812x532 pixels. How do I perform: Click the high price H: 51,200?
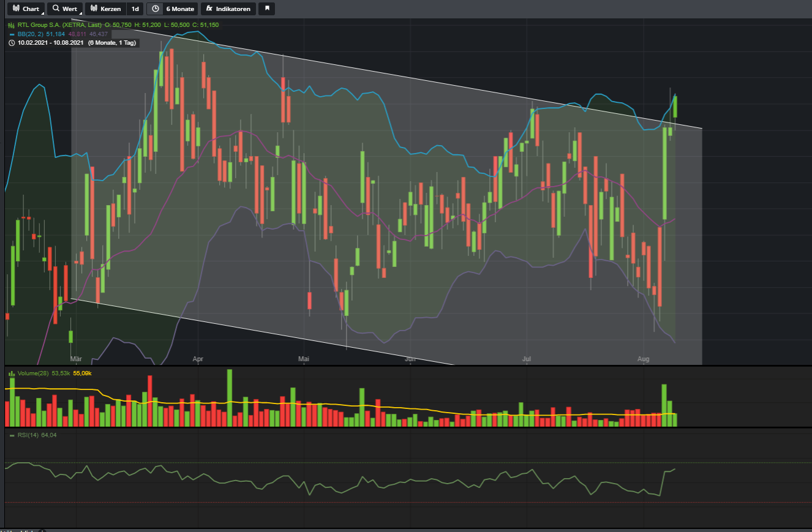click(149, 25)
